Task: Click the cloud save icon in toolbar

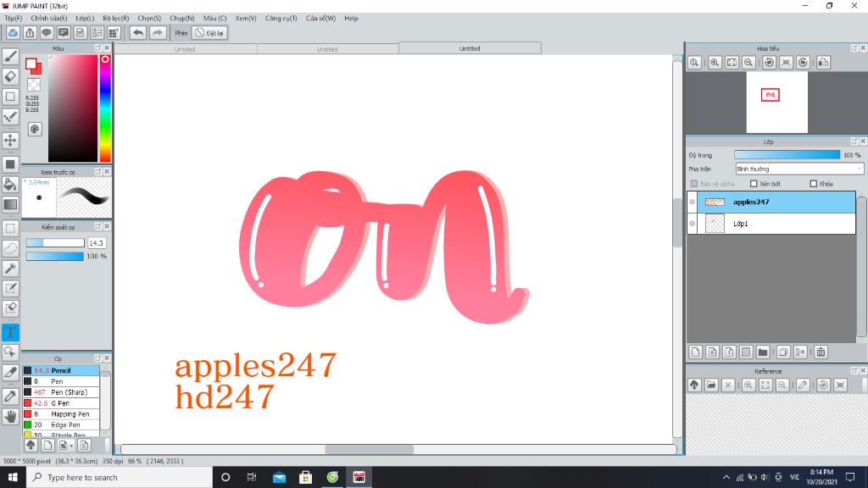Action: click(13, 33)
